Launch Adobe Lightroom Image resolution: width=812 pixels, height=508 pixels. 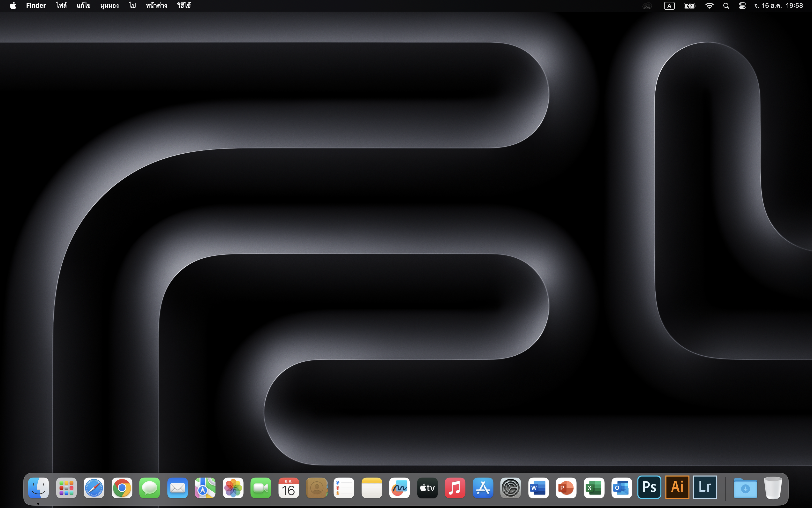point(705,487)
